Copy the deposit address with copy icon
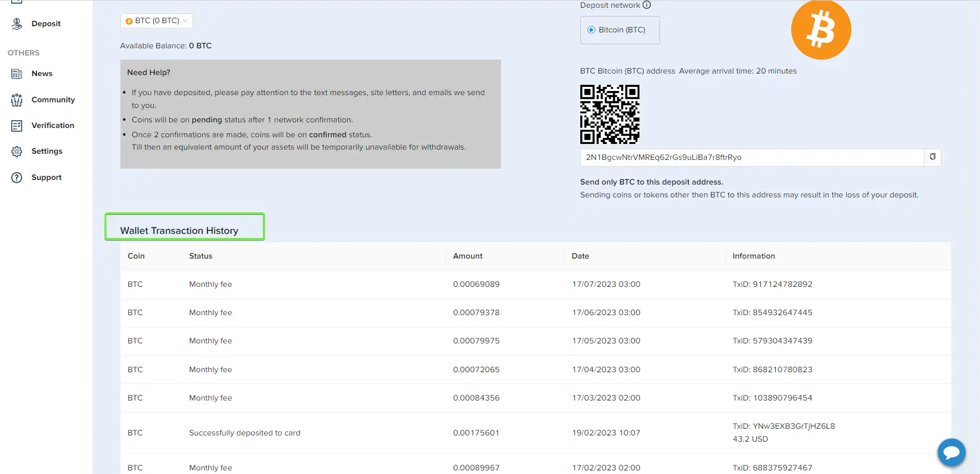Screen dimensions: 980x474 click(x=933, y=157)
